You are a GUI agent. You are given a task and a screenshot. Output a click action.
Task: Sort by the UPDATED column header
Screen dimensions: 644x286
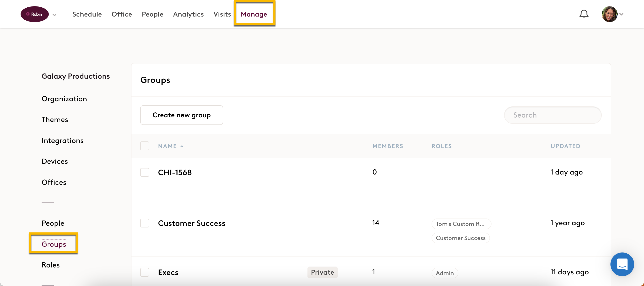pos(566,146)
